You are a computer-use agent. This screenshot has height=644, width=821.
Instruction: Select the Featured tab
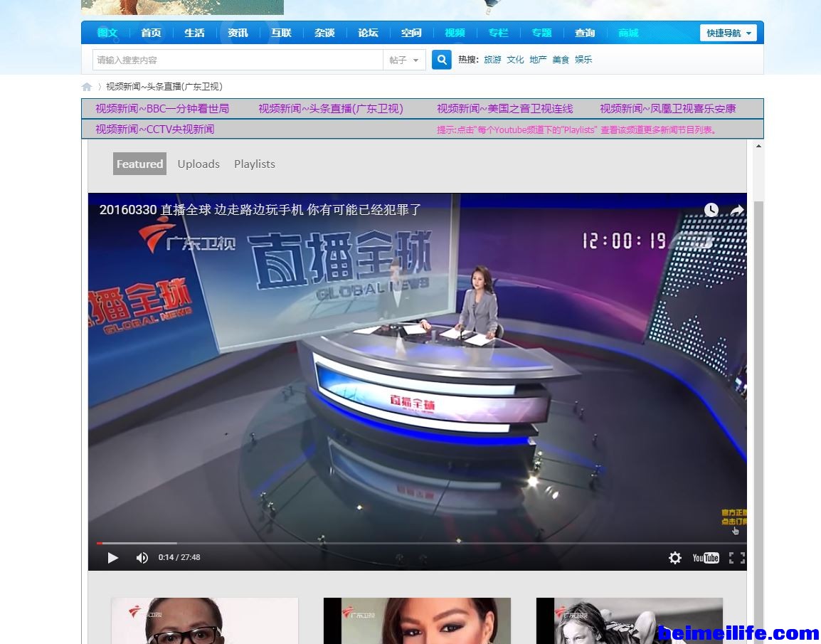(139, 164)
